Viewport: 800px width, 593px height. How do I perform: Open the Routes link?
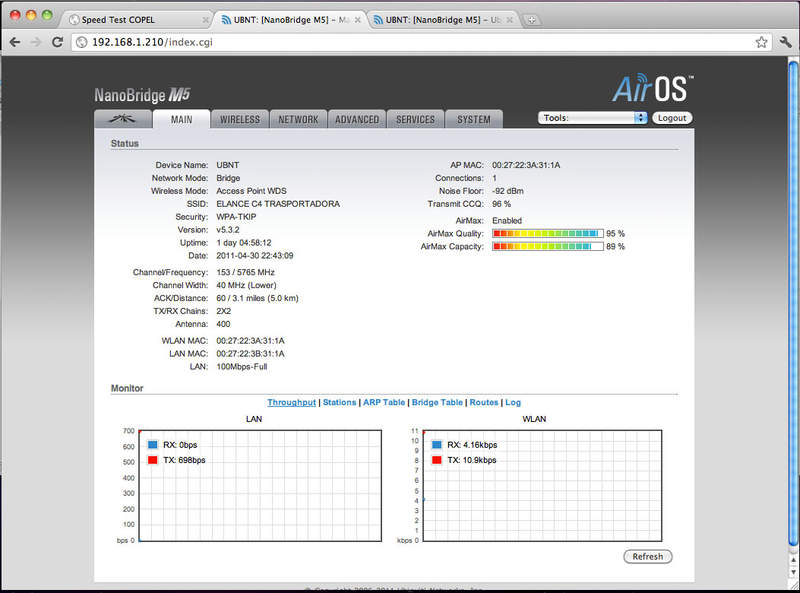tap(484, 402)
